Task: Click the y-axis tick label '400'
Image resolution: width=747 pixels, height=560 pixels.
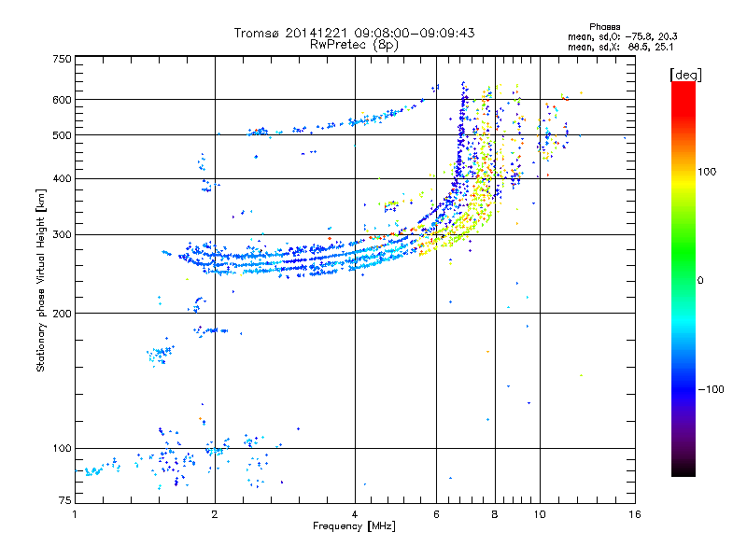Action: coord(63,179)
